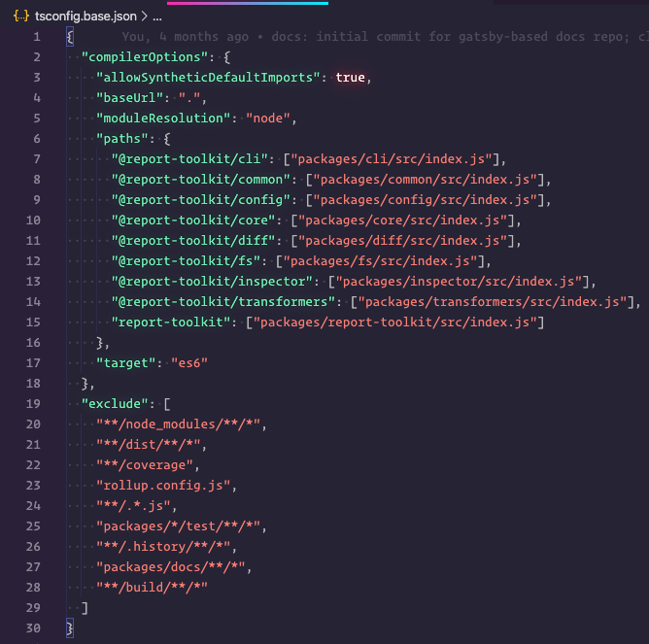This screenshot has width=649, height=644.
Task: Click line number 6 in gutter
Action: [37, 139]
